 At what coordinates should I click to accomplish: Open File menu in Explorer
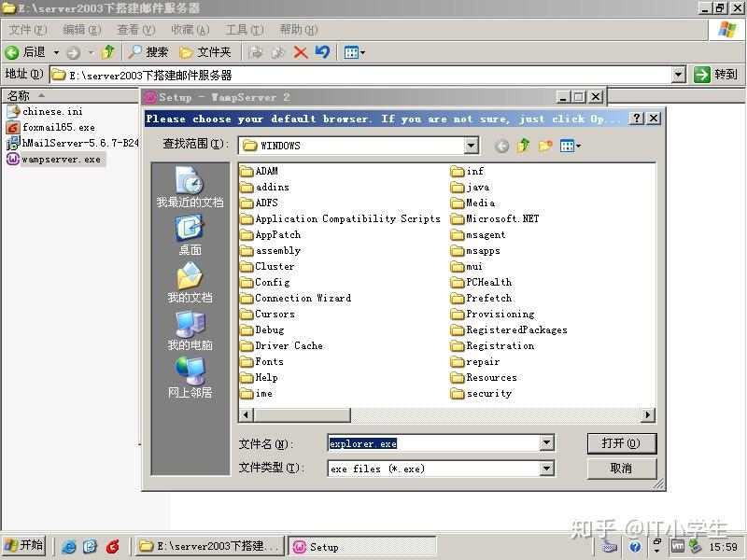(x=28, y=30)
